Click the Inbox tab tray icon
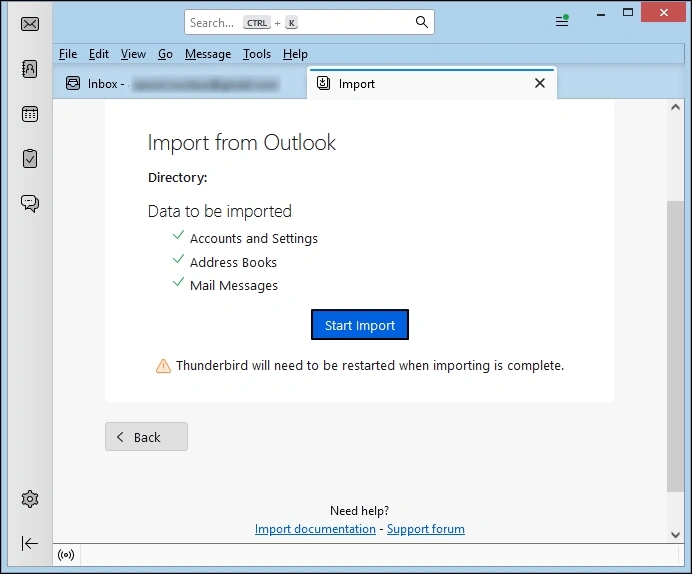 (x=73, y=83)
